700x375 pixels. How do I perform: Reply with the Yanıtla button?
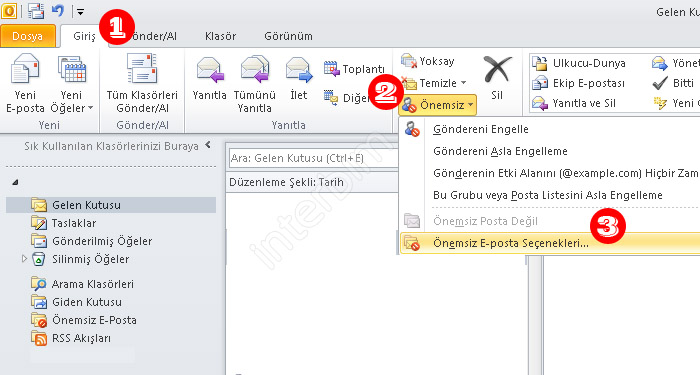coord(209,78)
